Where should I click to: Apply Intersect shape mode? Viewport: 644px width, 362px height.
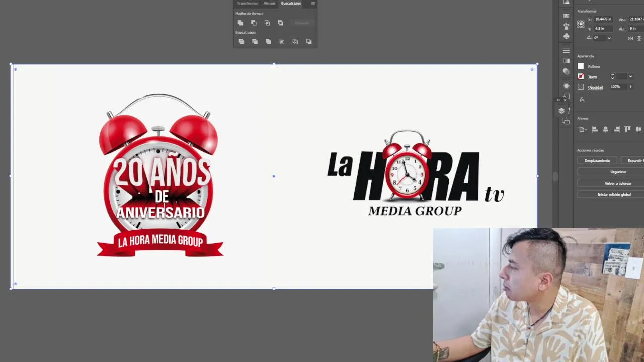point(267,23)
